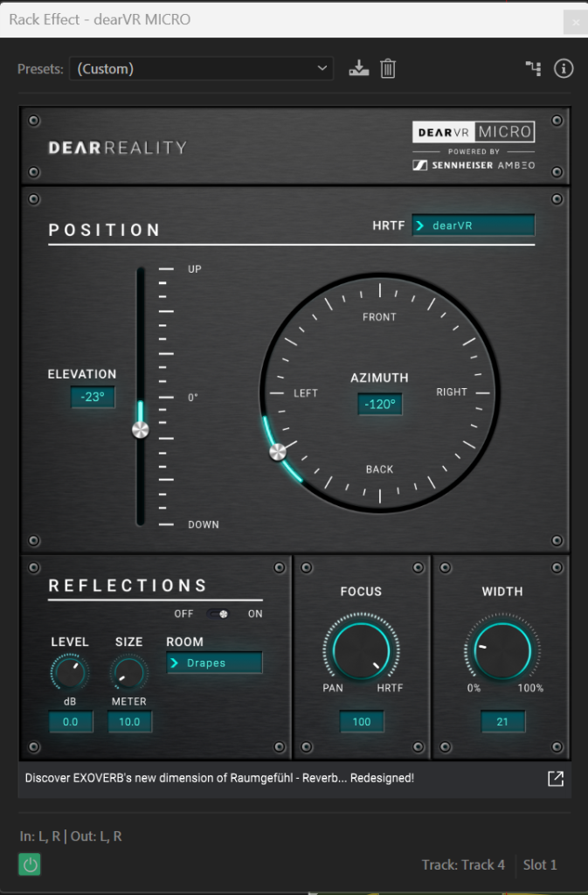The image size is (588, 895).
Task: Delete the preset with trash icon
Action: tap(388, 68)
